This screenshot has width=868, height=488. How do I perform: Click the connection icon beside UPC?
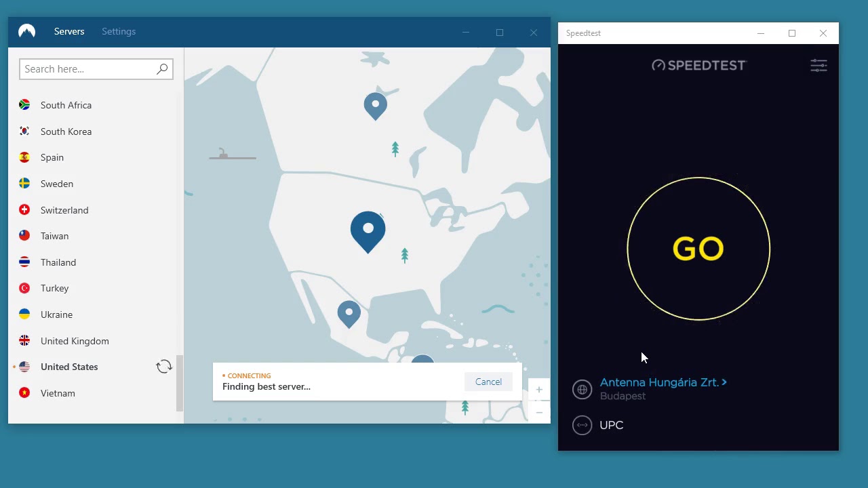(x=582, y=425)
